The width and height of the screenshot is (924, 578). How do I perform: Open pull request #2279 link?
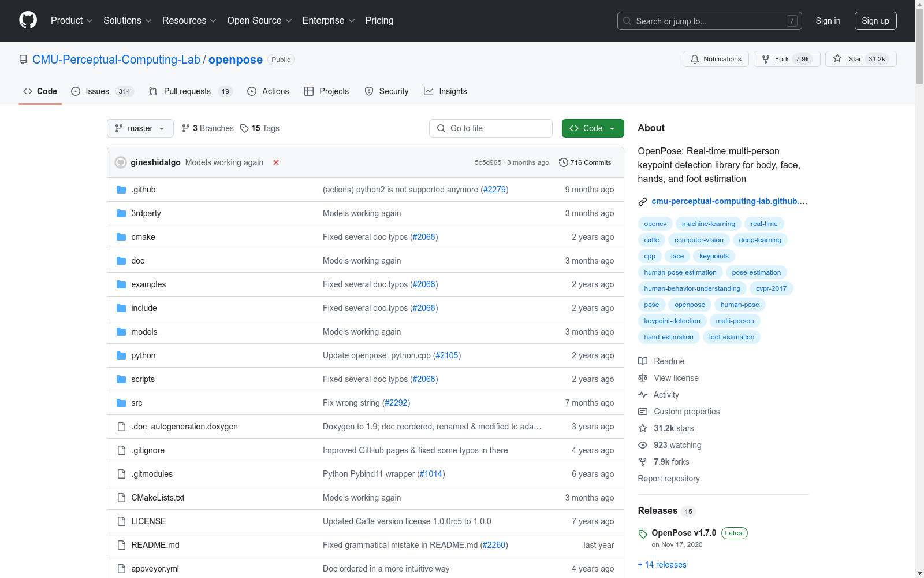click(x=494, y=190)
